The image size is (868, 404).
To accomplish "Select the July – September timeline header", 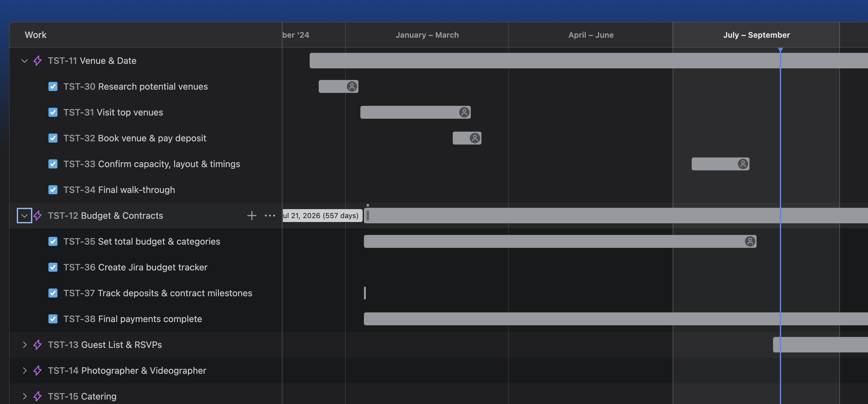I will click(756, 35).
